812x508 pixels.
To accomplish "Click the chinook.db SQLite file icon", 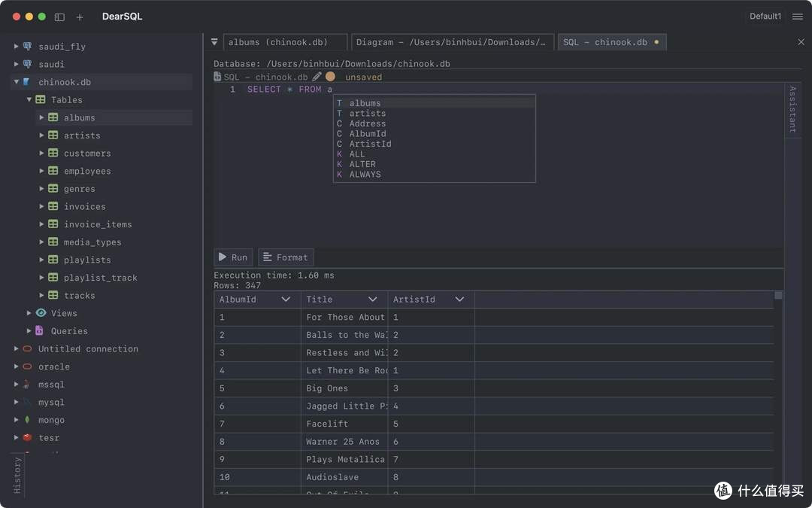I will pyautogui.click(x=26, y=82).
